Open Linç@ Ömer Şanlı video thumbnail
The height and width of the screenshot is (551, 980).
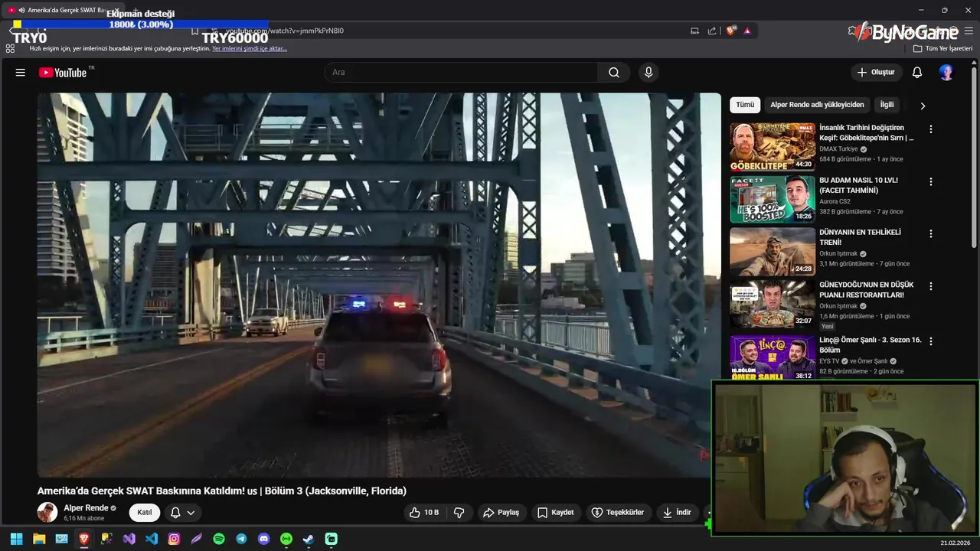point(773,357)
